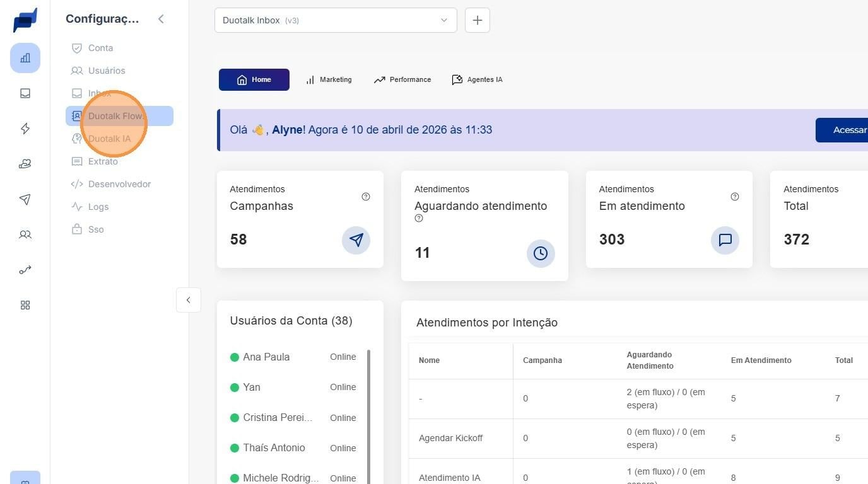Click the Agendar Kickoff row name
The width and height of the screenshot is (868, 484).
(x=451, y=438)
